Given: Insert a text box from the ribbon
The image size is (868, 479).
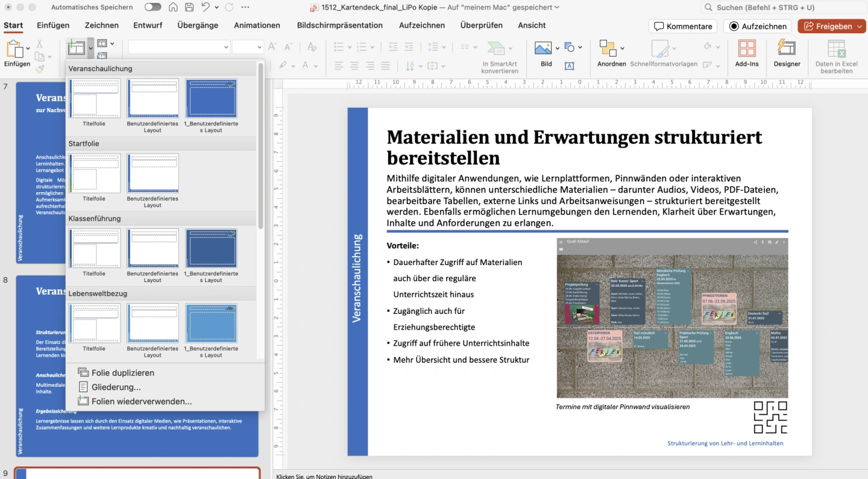Looking at the screenshot, I should click(569, 66).
